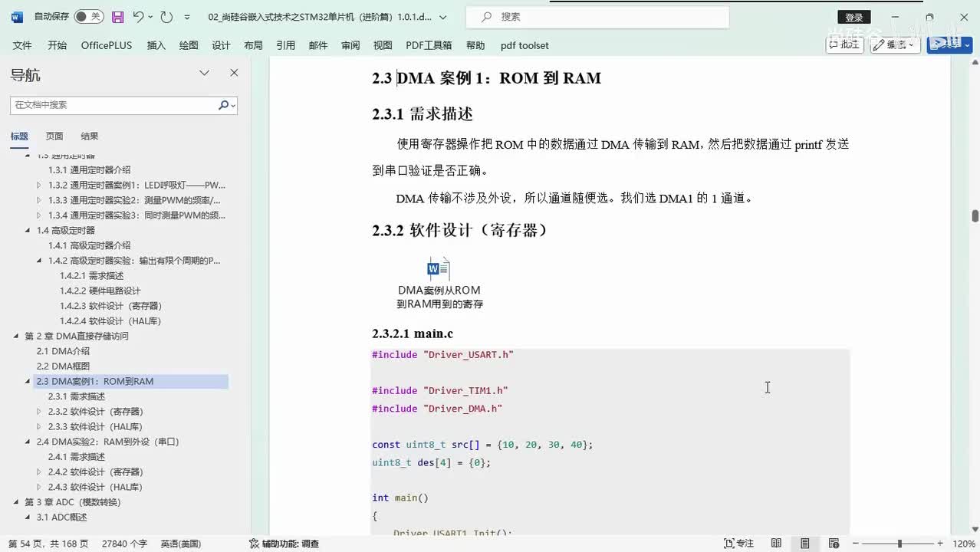
Task: Switch to the 审阅 ribbon tab
Action: (x=350, y=45)
